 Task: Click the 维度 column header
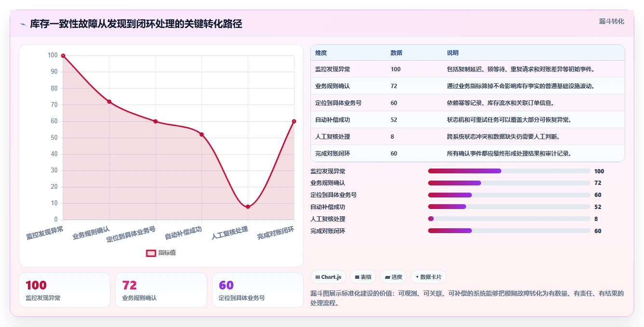coord(321,53)
